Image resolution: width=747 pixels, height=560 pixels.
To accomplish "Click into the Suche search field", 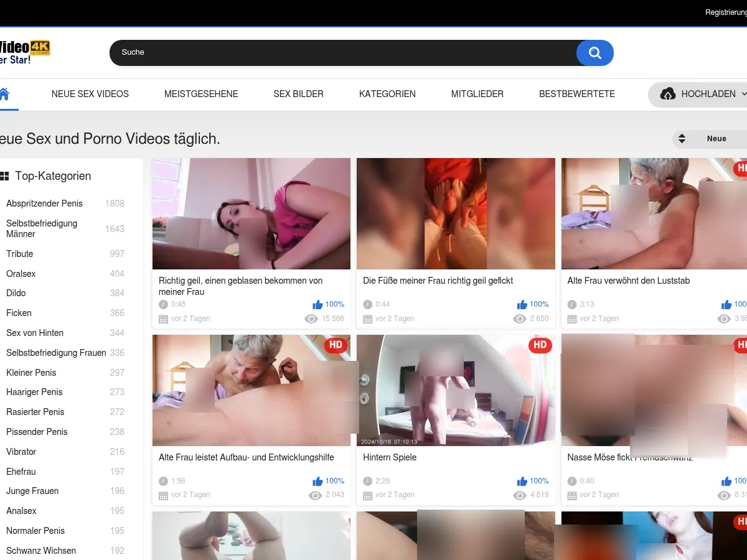I will tap(342, 53).
